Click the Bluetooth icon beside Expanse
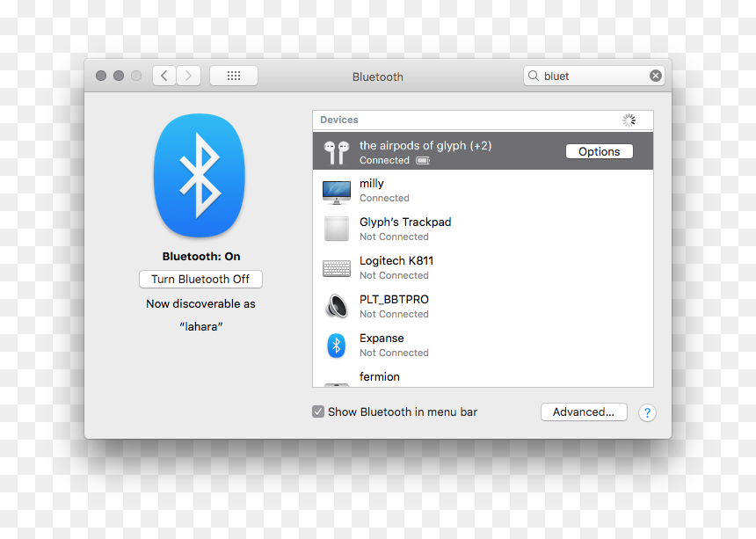 coord(337,346)
